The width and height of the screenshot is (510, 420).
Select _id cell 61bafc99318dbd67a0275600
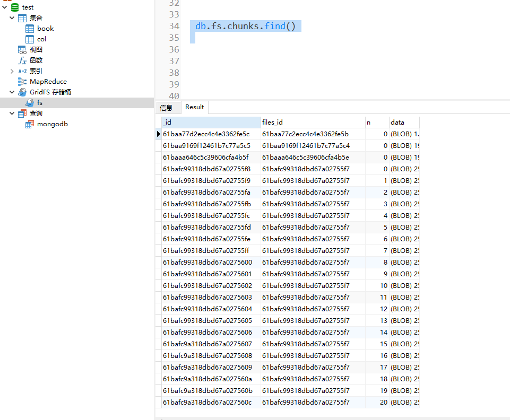pos(211,262)
